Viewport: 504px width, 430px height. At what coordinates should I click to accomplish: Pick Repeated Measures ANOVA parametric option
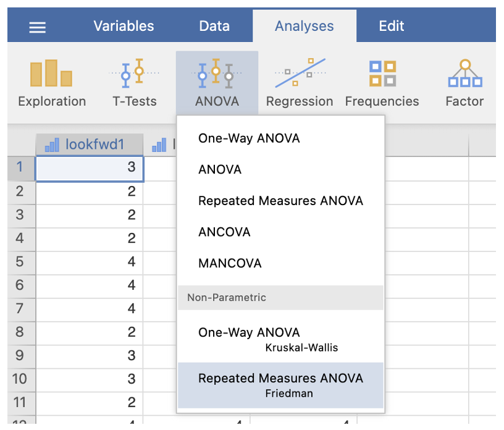pyautogui.click(x=280, y=201)
